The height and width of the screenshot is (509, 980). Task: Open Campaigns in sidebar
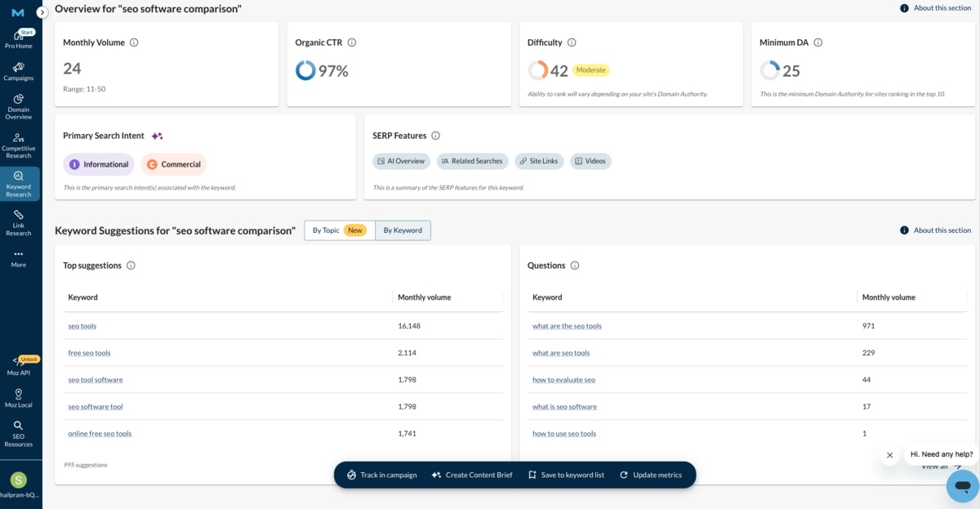[19, 72]
